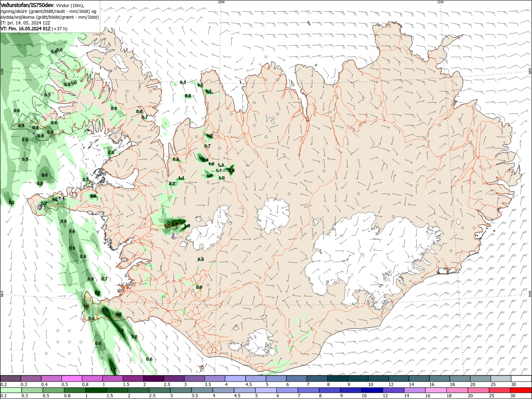Pick the upper scale swatch between 4 and 4.5
This screenshot has height=399, width=532.
[x=235, y=378]
